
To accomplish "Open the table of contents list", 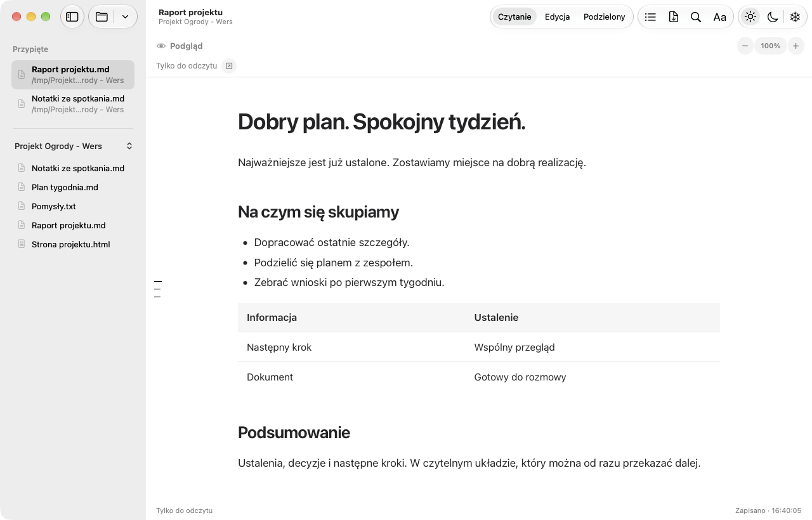I will pyautogui.click(x=650, y=17).
